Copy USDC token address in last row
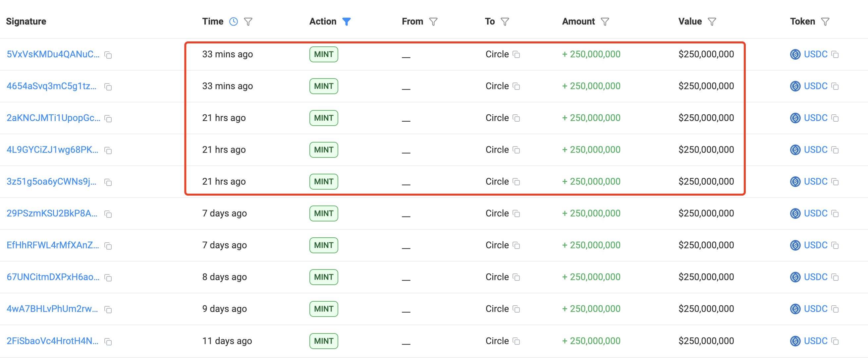Screen dimensions: 868x358 click(x=835, y=341)
